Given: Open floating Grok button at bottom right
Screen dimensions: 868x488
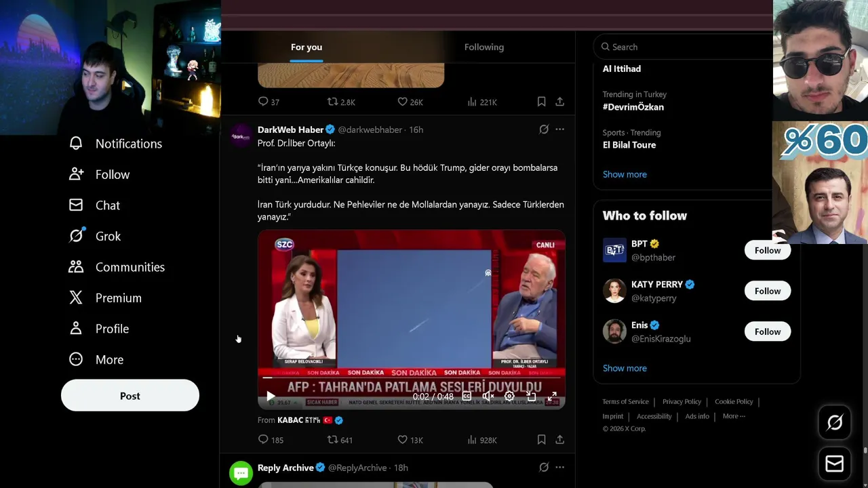Looking at the screenshot, I should click(x=835, y=422).
